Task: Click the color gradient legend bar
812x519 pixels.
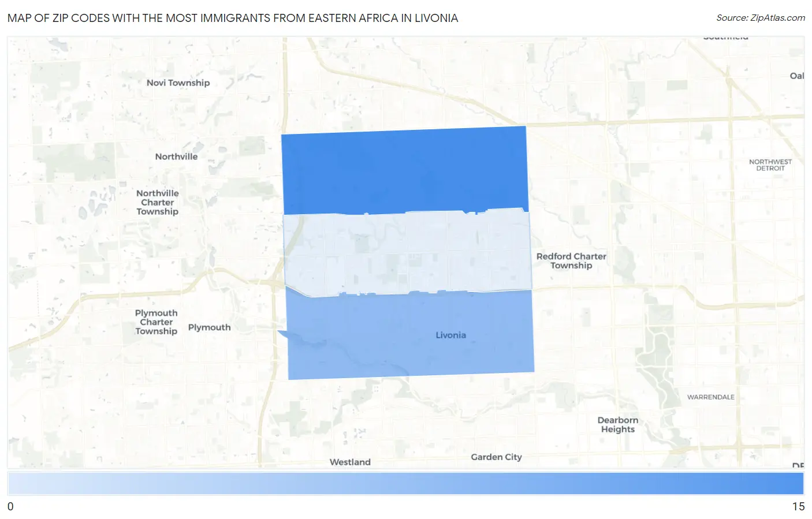Action: pyautogui.click(x=405, y=484)
